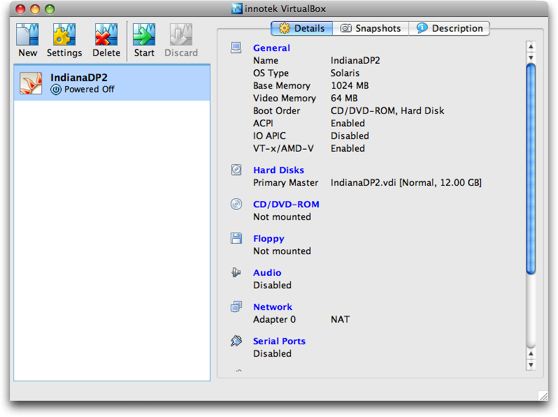Click the Hard Disks section icon
The height and width of the screenshot is (417, 558).
(236, 170)
